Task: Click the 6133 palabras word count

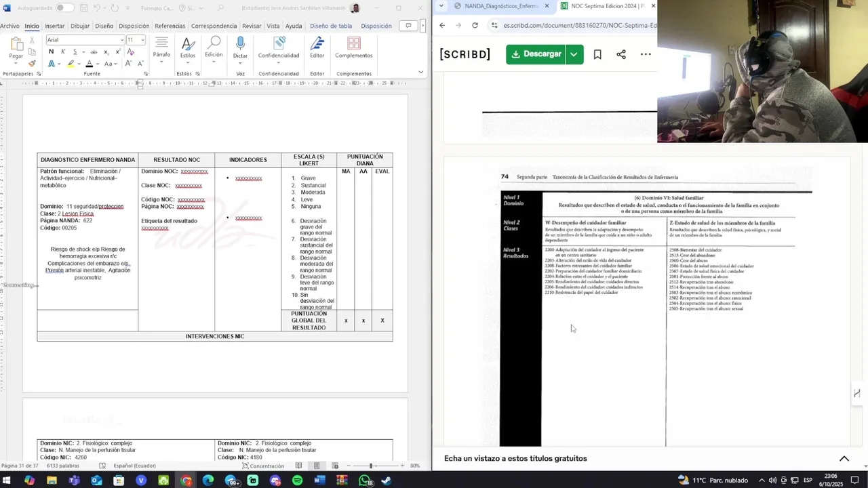Action: click(x=63, y=466)
